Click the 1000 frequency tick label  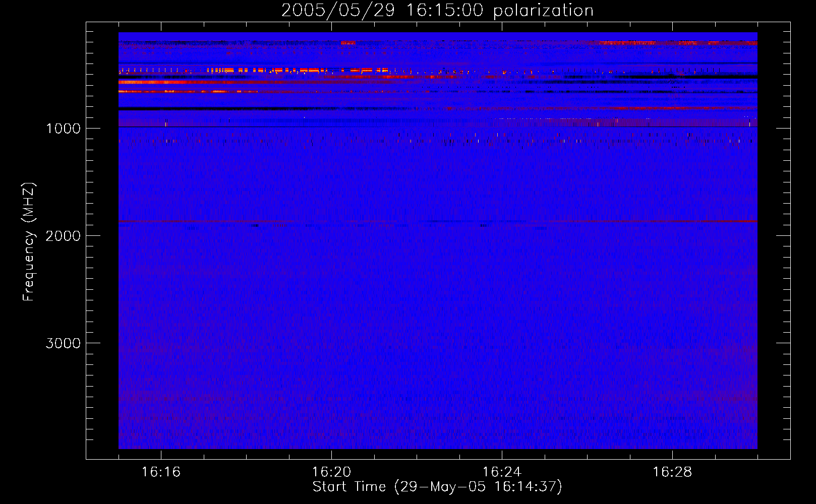point(63,129)
